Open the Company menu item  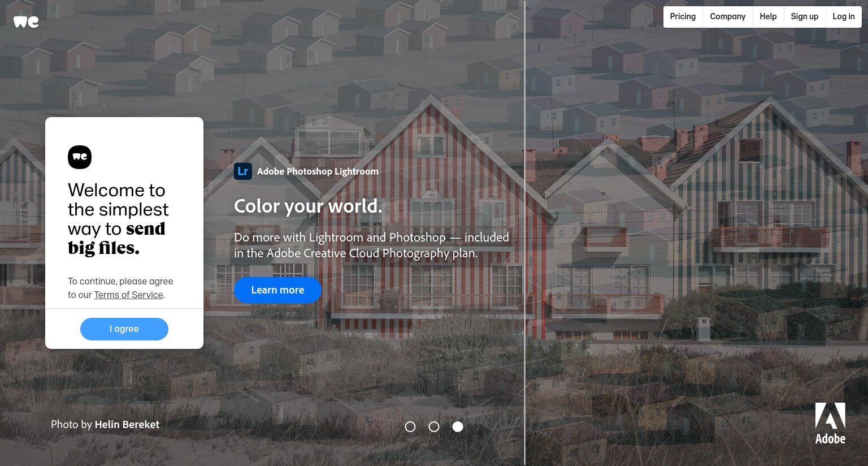tap(728, 16)
